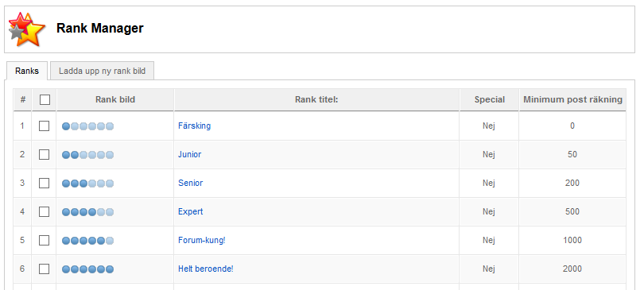Switch to the Ladda upp ny rank bild tab

pos(103,71)
